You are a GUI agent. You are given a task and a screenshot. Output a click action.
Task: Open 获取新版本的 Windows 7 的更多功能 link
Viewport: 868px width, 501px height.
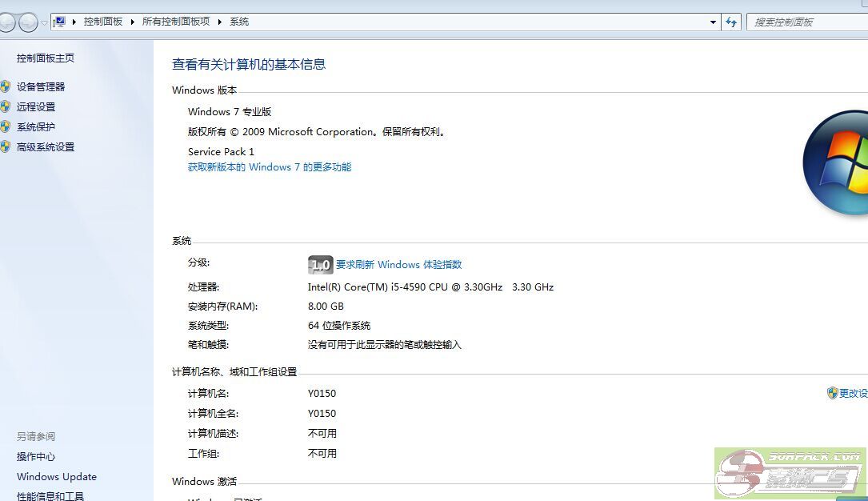(x=270, y=167)
